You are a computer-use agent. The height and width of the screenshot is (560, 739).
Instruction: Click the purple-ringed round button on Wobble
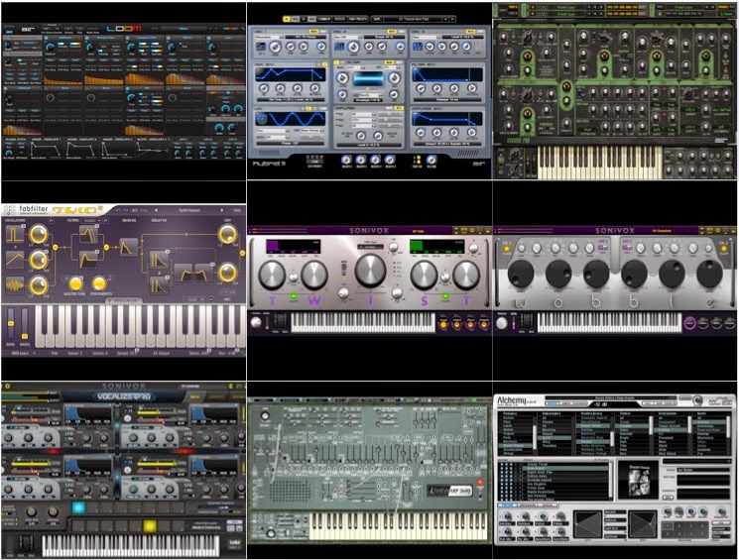click(690, 323)
